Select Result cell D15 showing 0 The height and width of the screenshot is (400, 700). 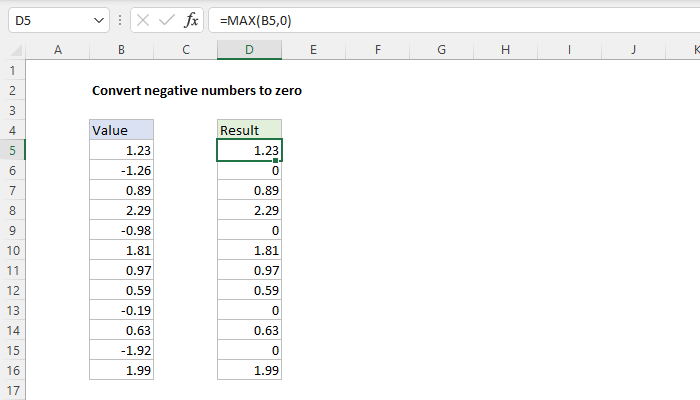[x=250, y=350]
